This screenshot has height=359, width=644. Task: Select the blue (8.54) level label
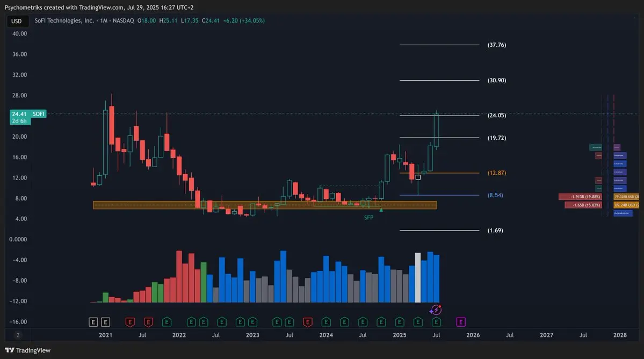495,195
